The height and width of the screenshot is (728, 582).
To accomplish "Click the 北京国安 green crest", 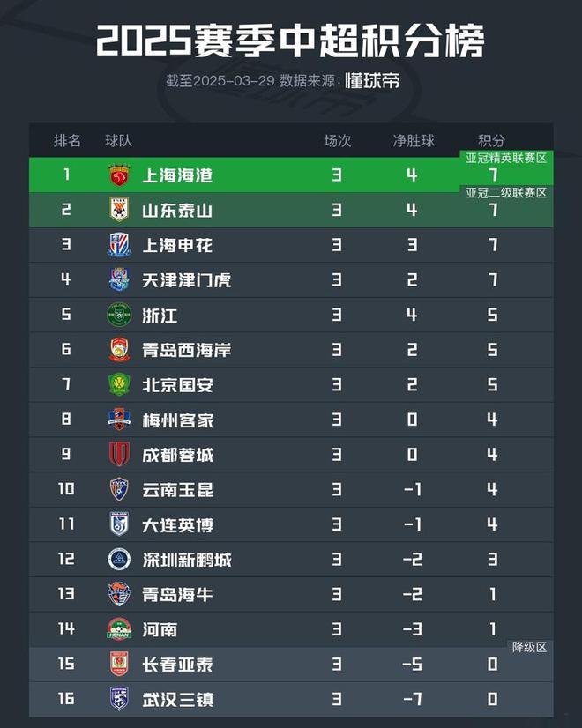I will pos(119,384).
